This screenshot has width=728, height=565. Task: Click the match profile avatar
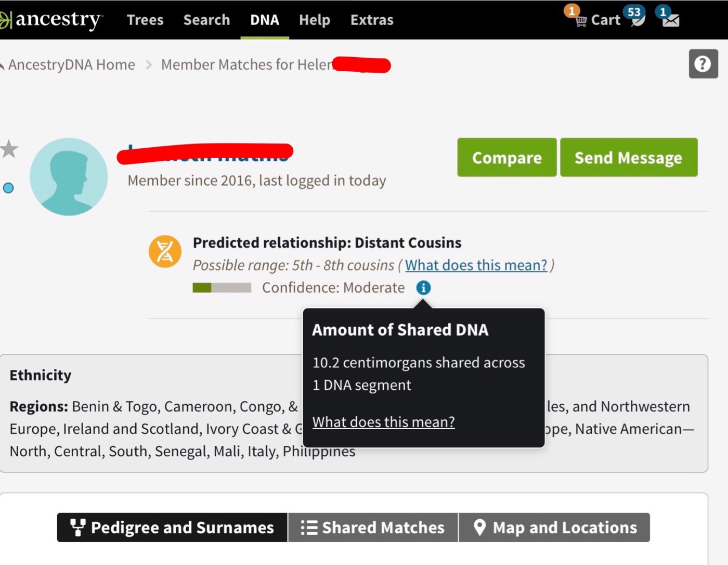(x=69, y=177)
